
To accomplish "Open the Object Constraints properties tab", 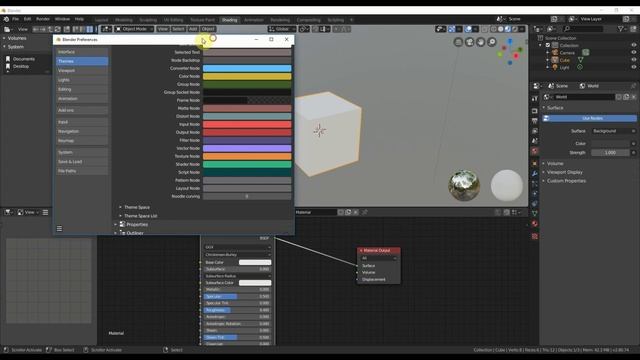I will (x=535, y=204).
